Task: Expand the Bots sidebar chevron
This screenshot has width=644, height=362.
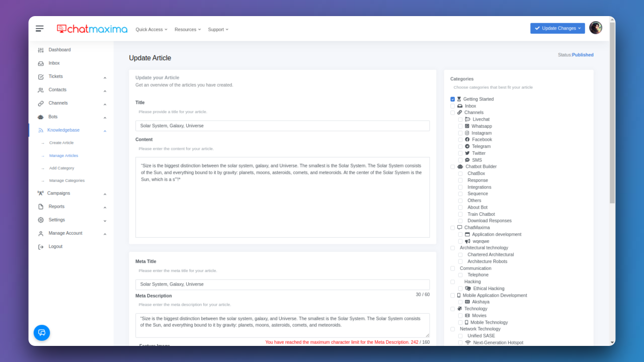Action: [105, 118]
